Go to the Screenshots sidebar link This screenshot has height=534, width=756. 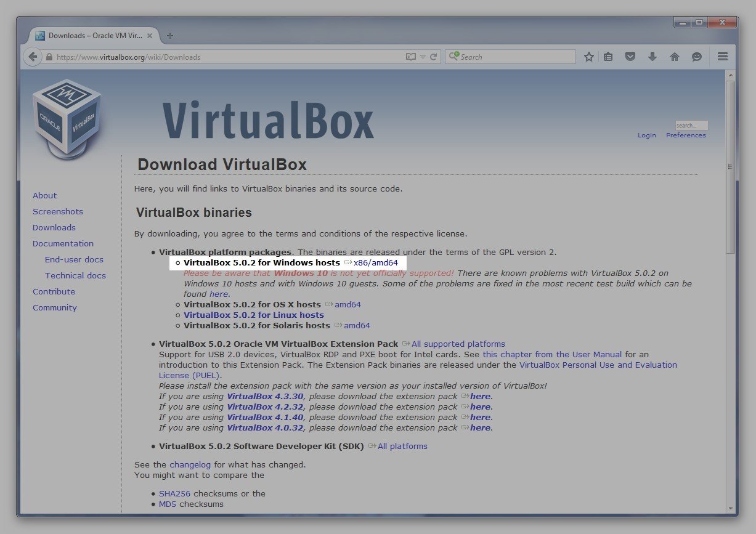click(x=58, y=211)
